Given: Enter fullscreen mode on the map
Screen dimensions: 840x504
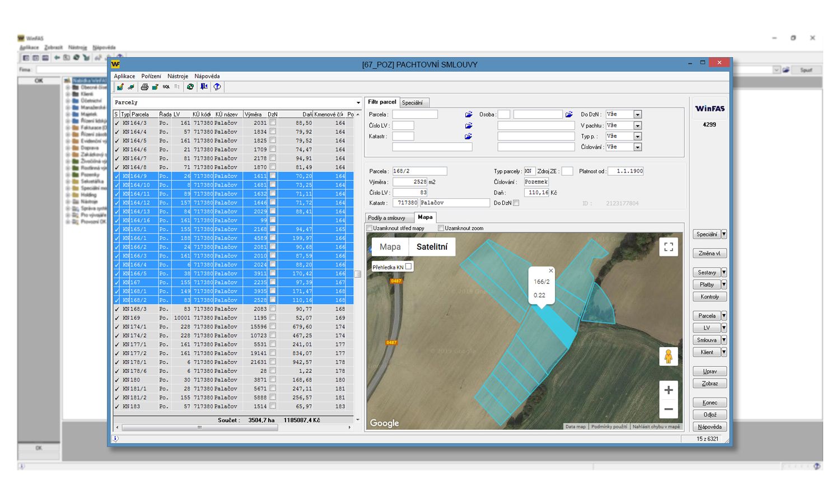Looking at the screenshot, I should click(x=668, y=247).
